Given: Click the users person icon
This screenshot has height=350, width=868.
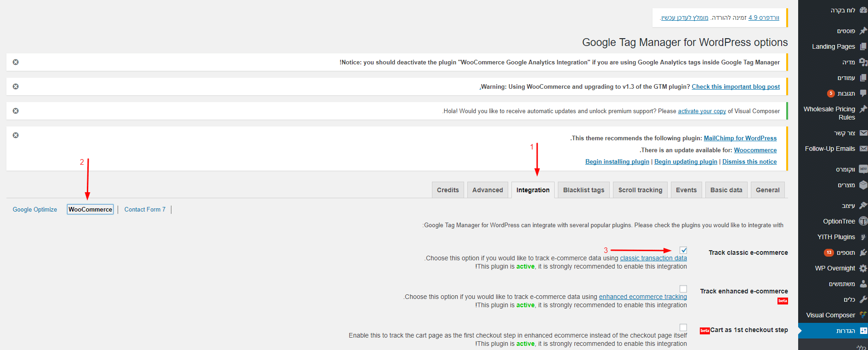Looking at the screenshot, I should pyautogui.click(x=863, y=284).
